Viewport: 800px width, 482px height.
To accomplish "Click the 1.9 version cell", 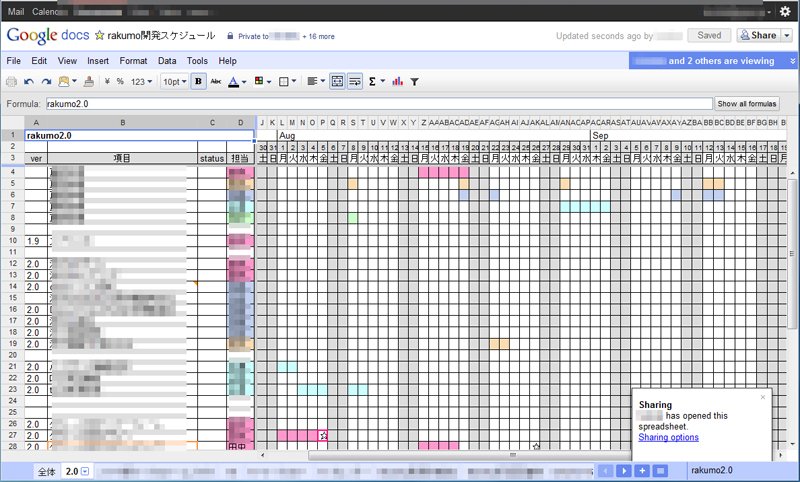I will [36, 241].
